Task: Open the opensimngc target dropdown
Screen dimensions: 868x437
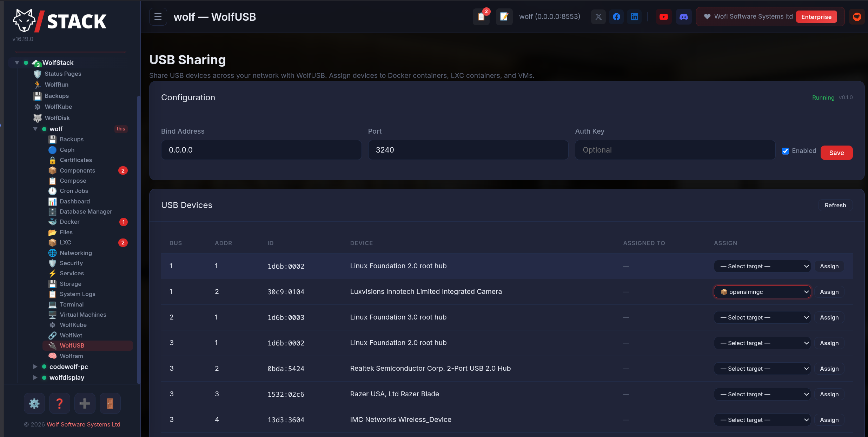Action: pos(762,292)
